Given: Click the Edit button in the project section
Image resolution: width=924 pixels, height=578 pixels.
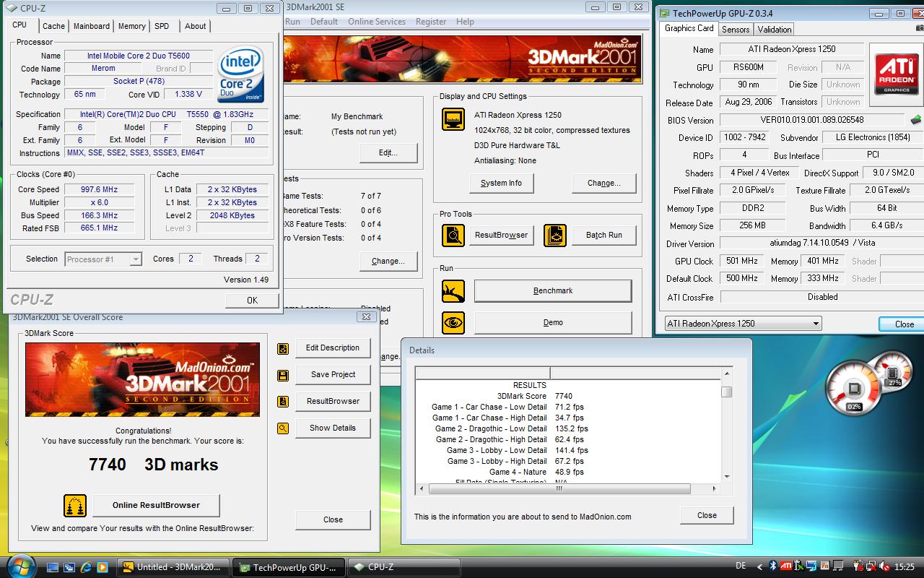Looking at the screenshot, I should [x=388, y=153].
